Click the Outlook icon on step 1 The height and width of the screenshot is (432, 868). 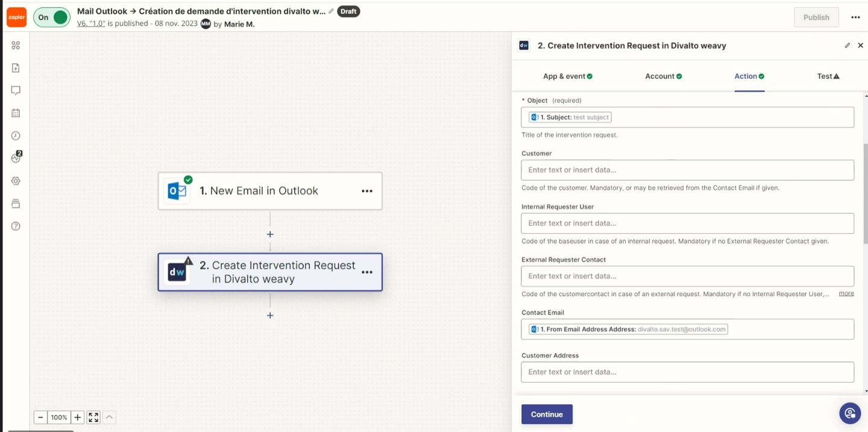click(177, 191)
